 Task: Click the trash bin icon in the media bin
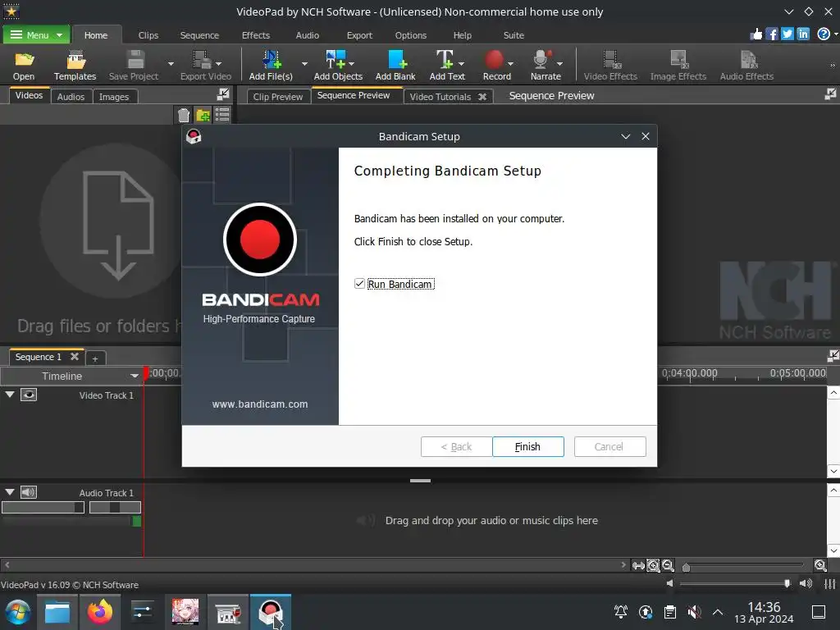click(183, 115)
